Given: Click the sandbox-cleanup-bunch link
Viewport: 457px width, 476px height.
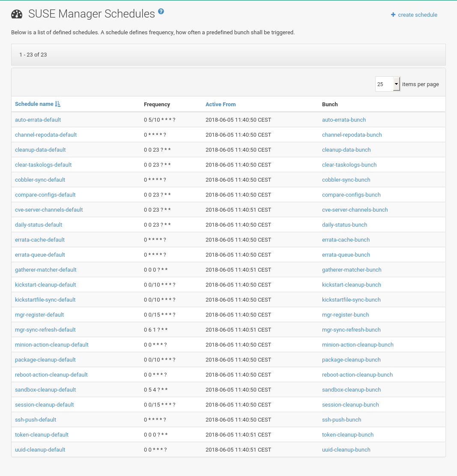Looking at the screenshot, I should pyautogui.click(x=351, y=389).
